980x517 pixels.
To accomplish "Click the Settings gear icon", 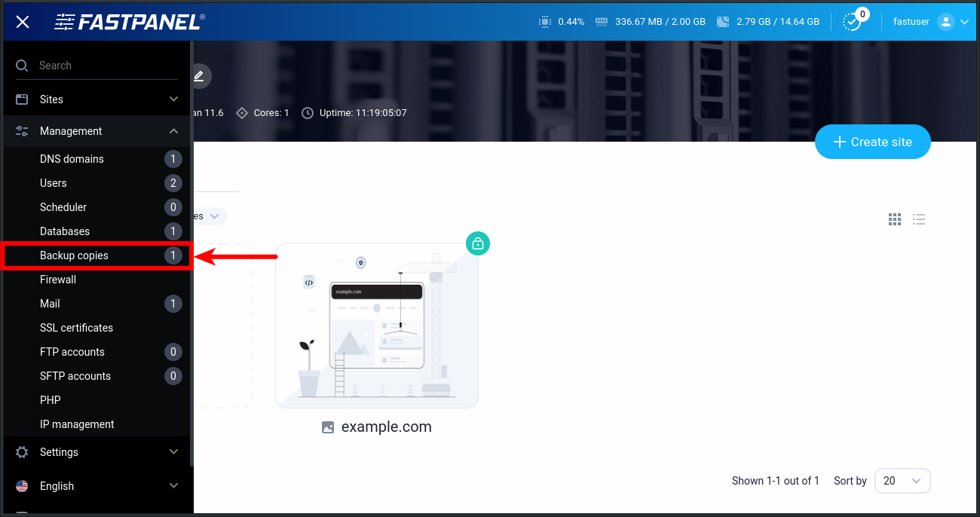I will pyautogui.click(x=22, y=452).
